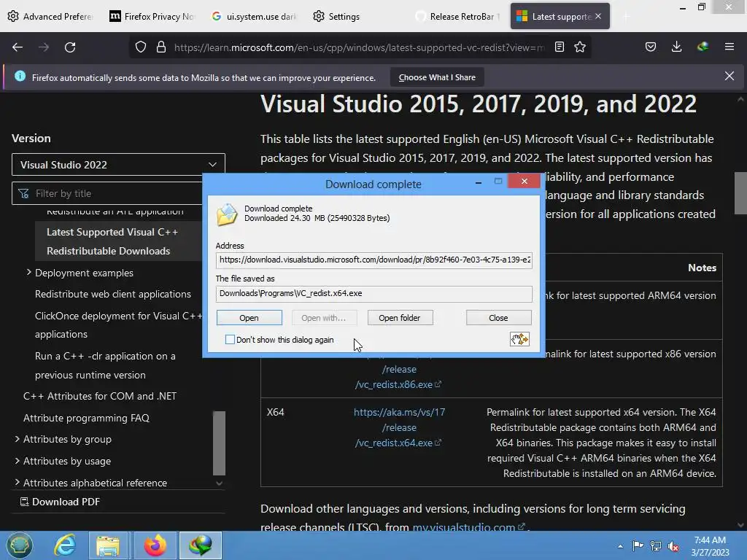This screenshot has width=747, height=560.
Task: Click the network tray icon
Action: point(656,545)
